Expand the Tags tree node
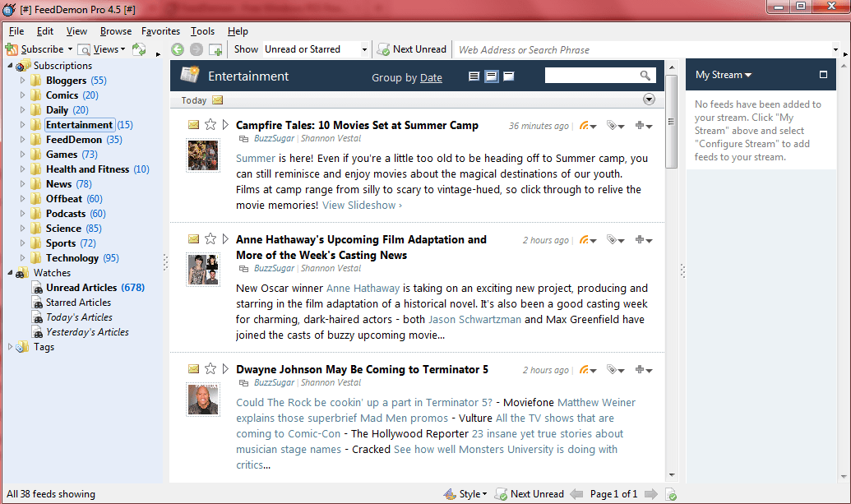 [x=10, y=347]
